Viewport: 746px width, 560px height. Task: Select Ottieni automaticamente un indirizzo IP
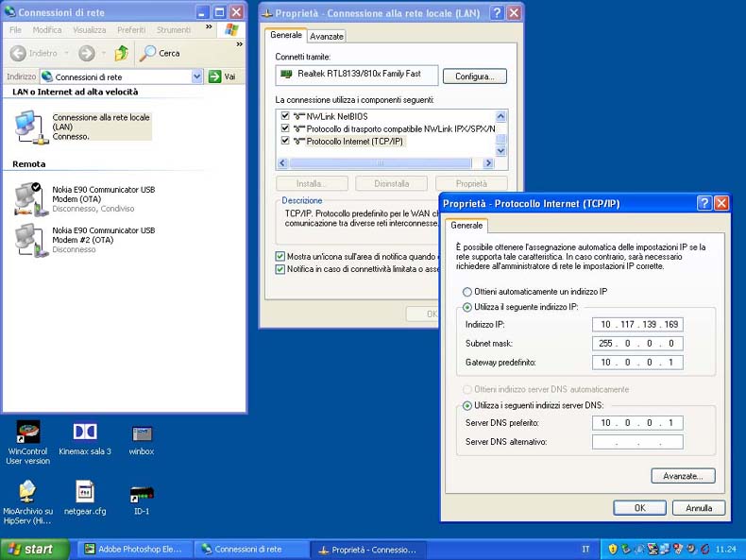467,292
